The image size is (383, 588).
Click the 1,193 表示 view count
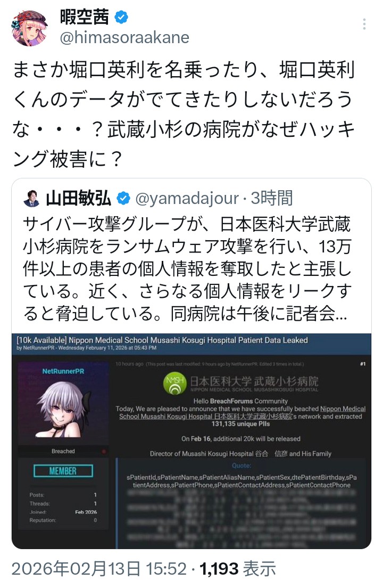pyautogui.click(x=237, y=569)
